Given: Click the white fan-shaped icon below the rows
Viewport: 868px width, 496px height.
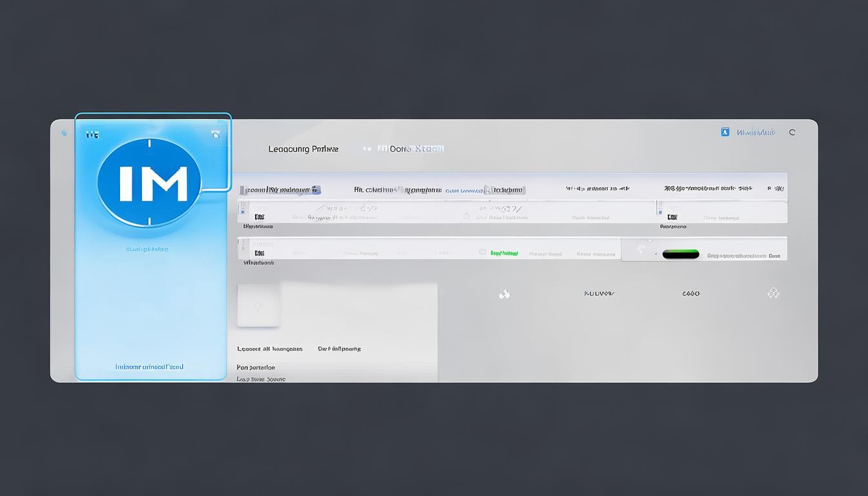Looking at the screenshot, I should pos(504,294).
